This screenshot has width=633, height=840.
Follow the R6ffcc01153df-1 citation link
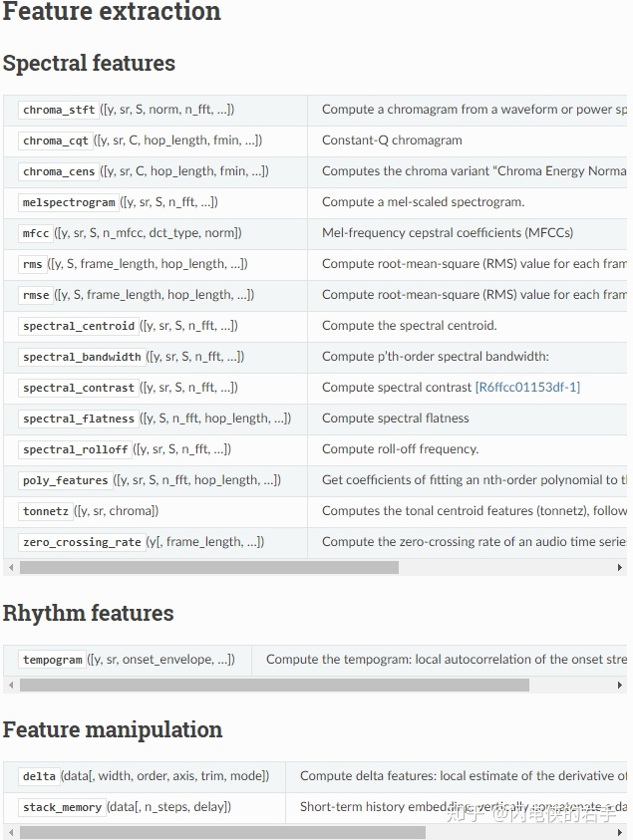point(528,388)
